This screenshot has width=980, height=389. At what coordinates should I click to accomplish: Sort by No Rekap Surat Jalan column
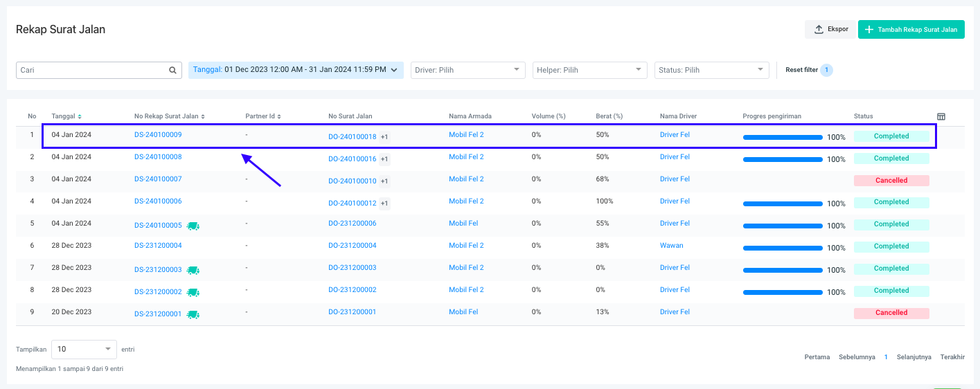(203, 116)
